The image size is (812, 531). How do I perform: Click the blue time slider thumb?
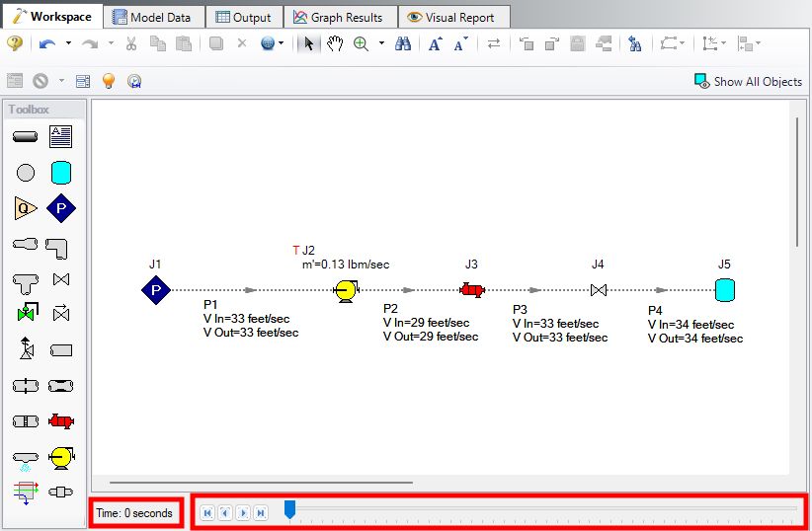pyautogui.click(x=290, y=510)
